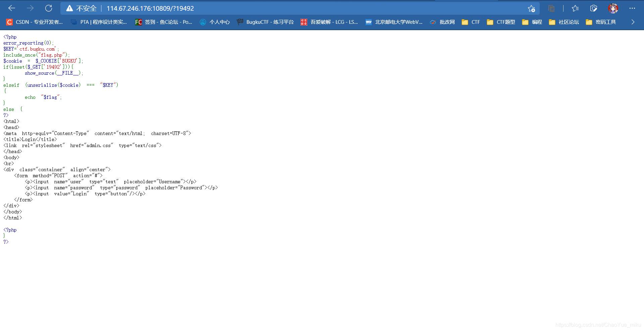
Task: Open the Settings and more menu
Action: coord(633,8)
